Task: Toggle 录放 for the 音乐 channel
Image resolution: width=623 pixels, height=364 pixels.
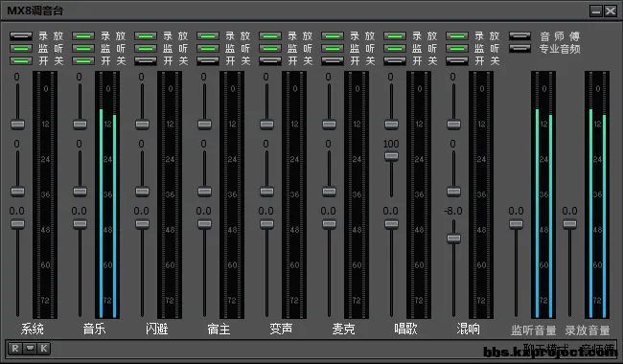Action: (x=83, y=36)
